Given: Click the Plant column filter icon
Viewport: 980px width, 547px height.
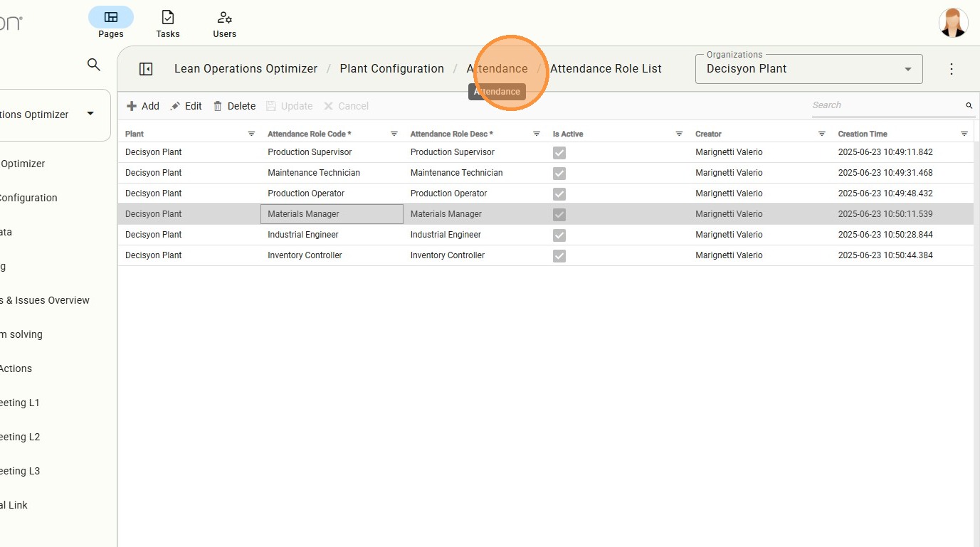Looking at the screenshot, I should (x=251, y=134).
